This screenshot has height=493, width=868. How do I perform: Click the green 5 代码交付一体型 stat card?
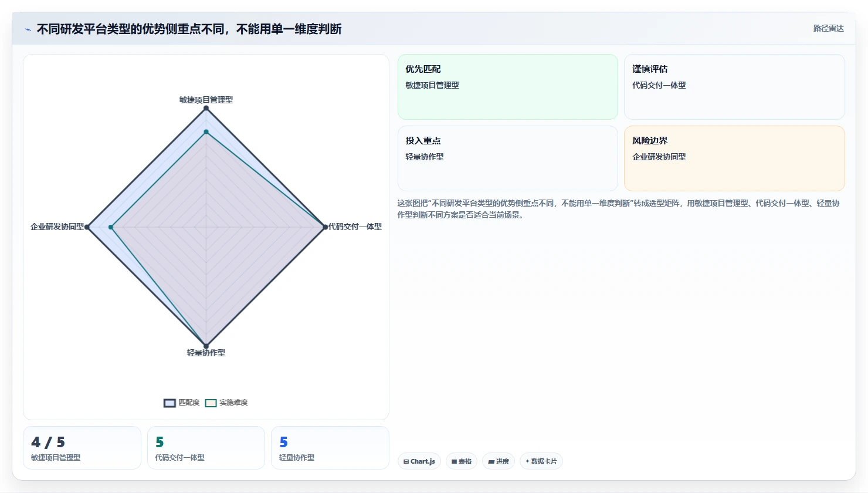(x=206, y=448)
